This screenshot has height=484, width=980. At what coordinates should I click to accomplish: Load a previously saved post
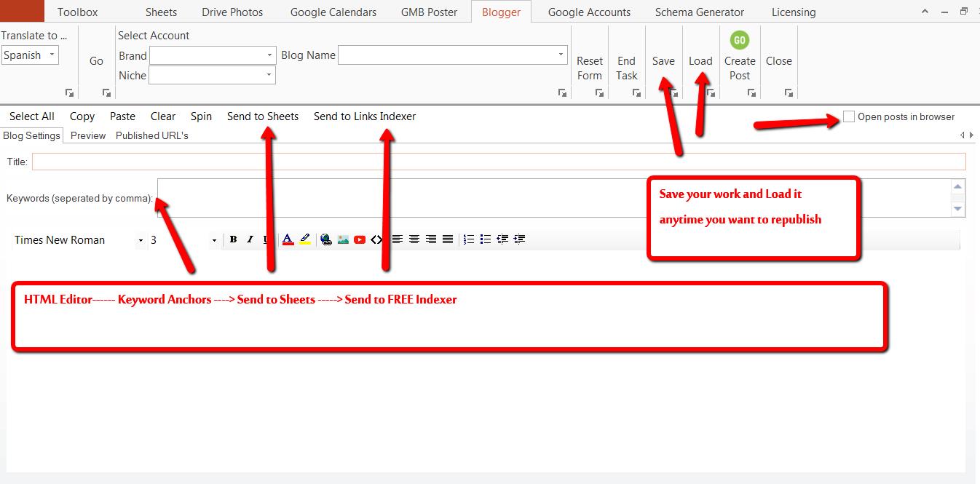point(700,61)
